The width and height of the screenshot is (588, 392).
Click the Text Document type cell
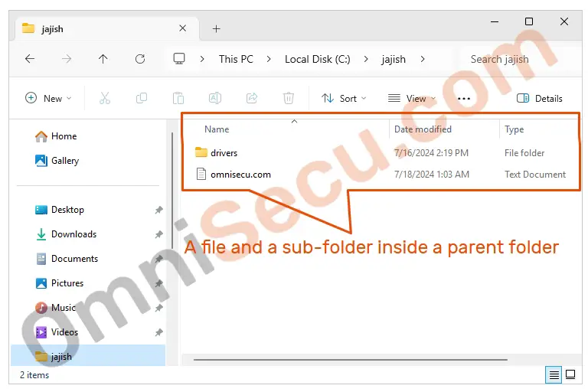[x=534, y=175]
